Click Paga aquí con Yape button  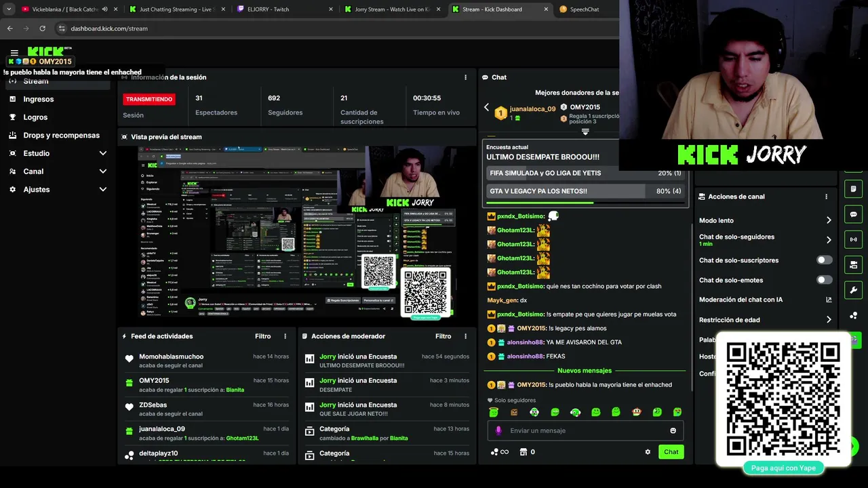[x=783, y=468]
